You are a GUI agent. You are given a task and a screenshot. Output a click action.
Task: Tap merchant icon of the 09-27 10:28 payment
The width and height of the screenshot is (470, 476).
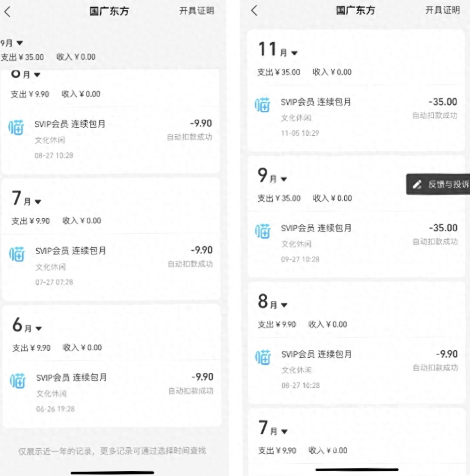coord(263,231)
